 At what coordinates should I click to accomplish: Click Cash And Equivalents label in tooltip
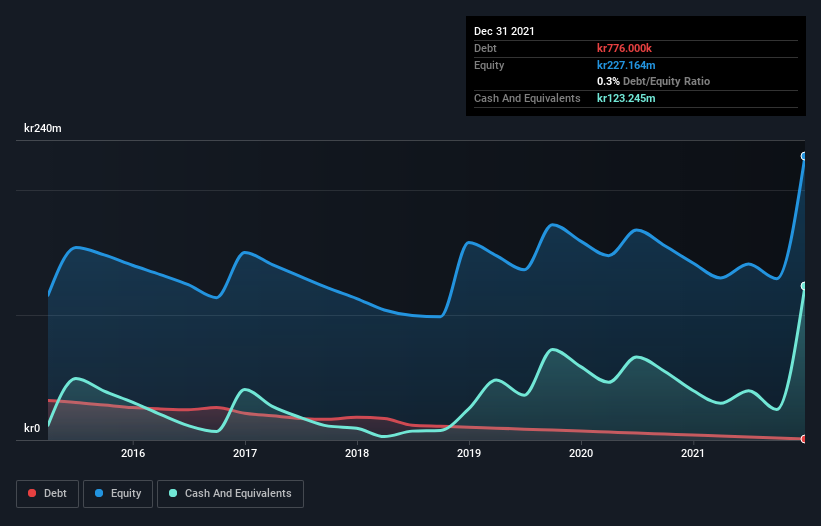pyautogui.click(x=527, y=98)
